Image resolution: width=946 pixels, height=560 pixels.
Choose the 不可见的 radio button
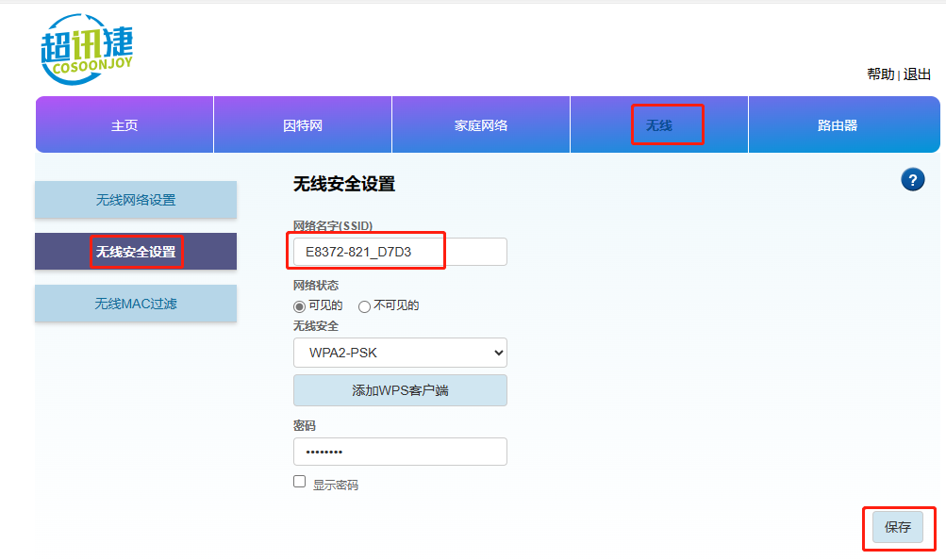364,306
